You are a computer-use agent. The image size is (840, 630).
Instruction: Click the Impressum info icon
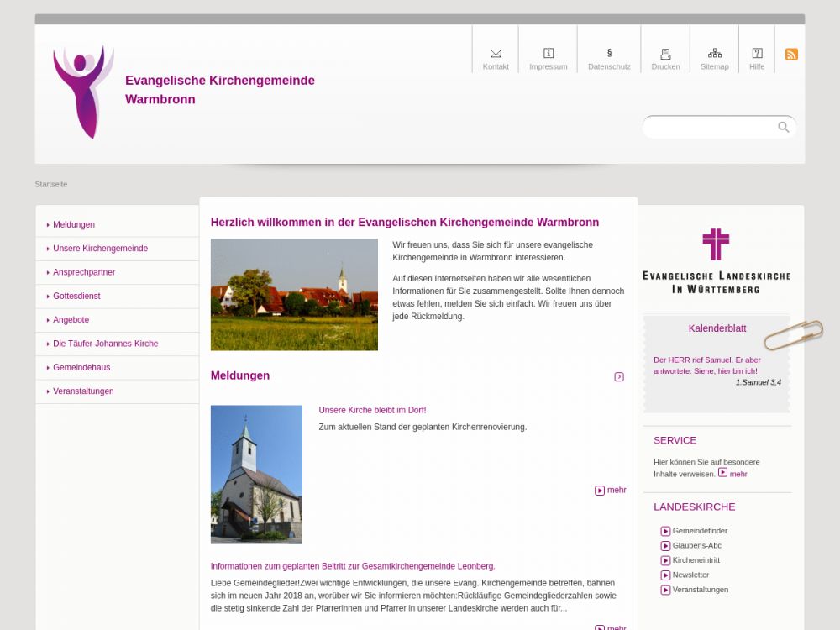549,54
